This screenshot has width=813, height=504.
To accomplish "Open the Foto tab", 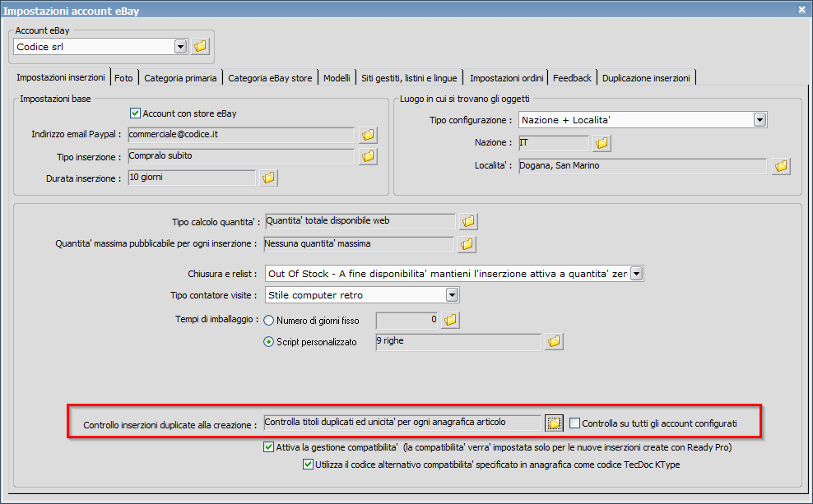I will (123, 78).
